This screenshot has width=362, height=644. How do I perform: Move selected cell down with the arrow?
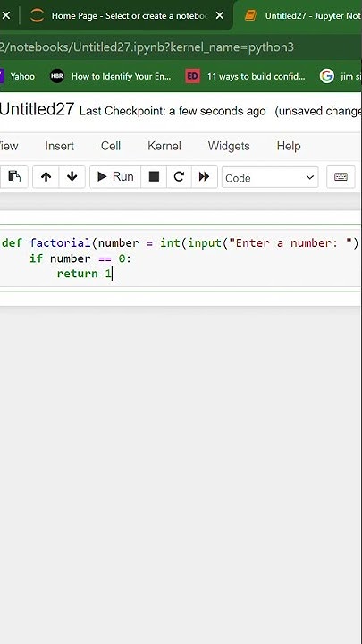(72, 177)
